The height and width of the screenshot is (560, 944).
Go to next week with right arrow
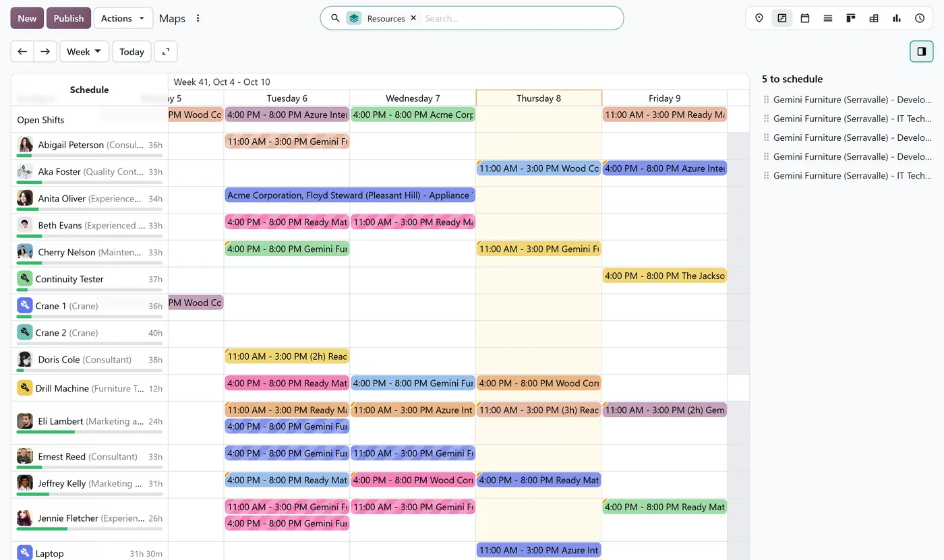[x=45, y=51]
